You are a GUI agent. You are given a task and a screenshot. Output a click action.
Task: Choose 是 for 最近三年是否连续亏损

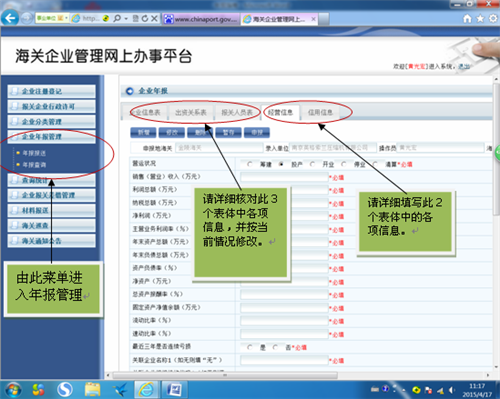coord(250,347)
